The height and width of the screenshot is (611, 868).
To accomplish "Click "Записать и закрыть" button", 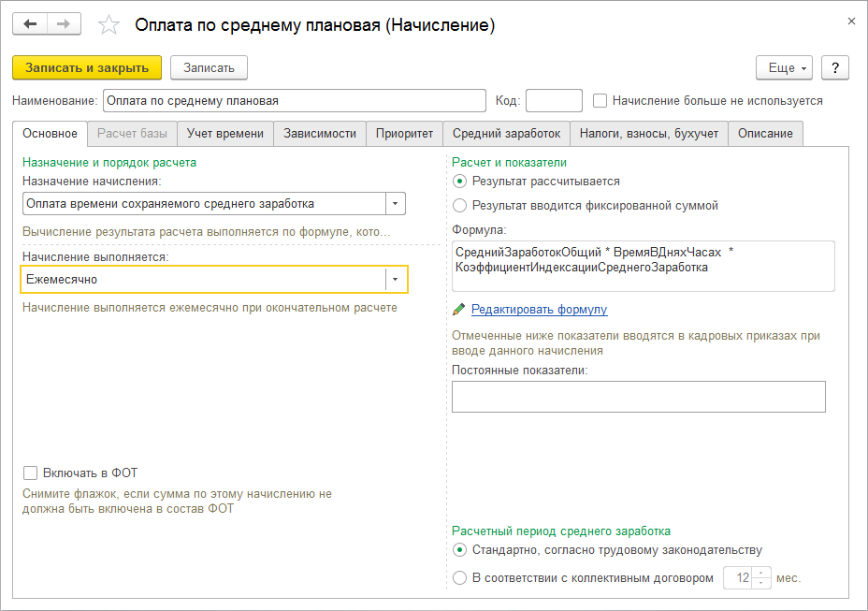I will (x=87, y=67).
